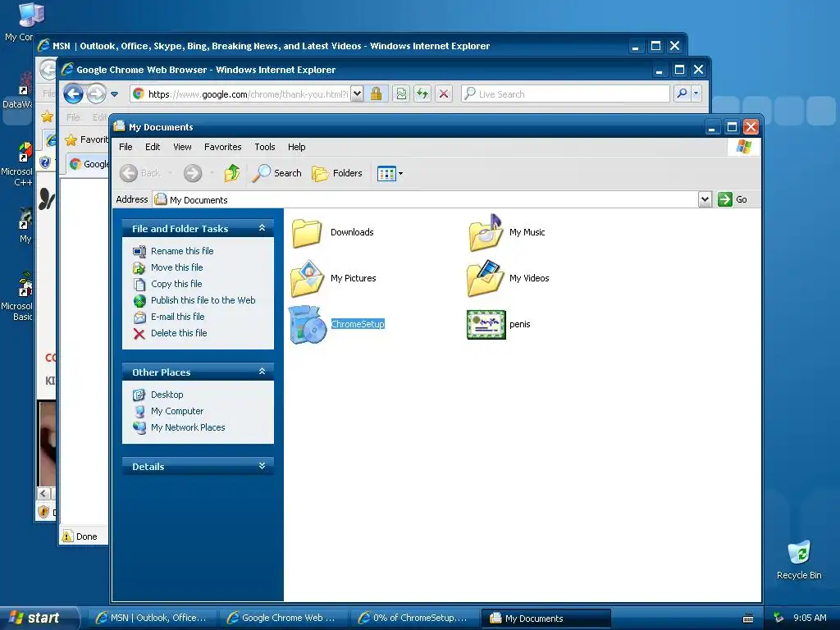Viewport: 840px width, 630px height.
Task: Switch to 0% of ChromeSetup taskbar button
Action: (x=414, y=619)
